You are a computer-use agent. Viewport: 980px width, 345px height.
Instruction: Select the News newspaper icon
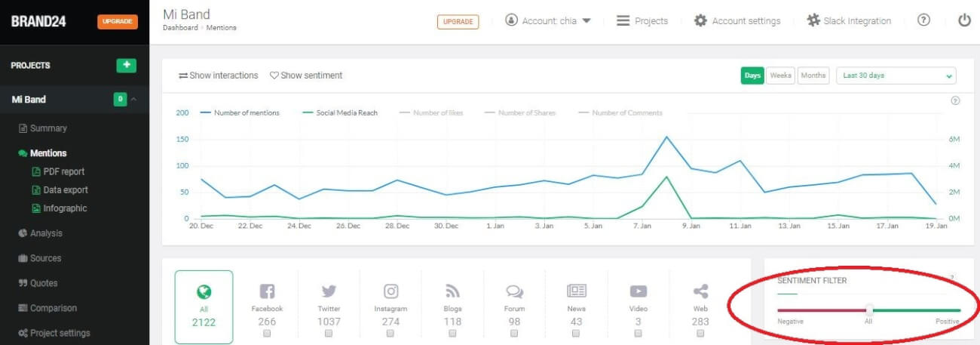576,291
